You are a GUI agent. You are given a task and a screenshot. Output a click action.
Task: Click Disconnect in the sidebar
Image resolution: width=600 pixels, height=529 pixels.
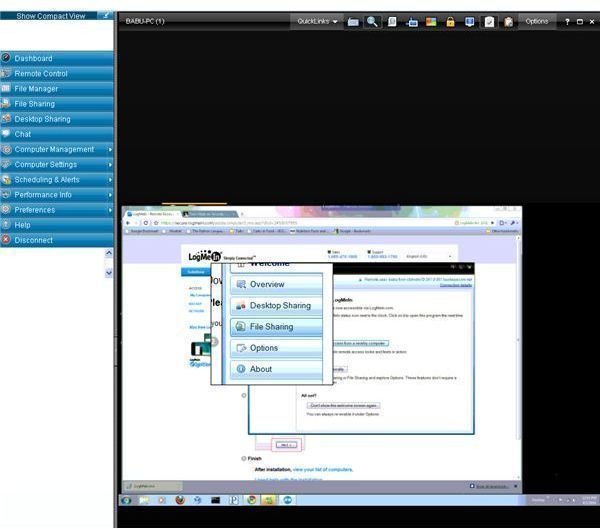click(57, 240)
